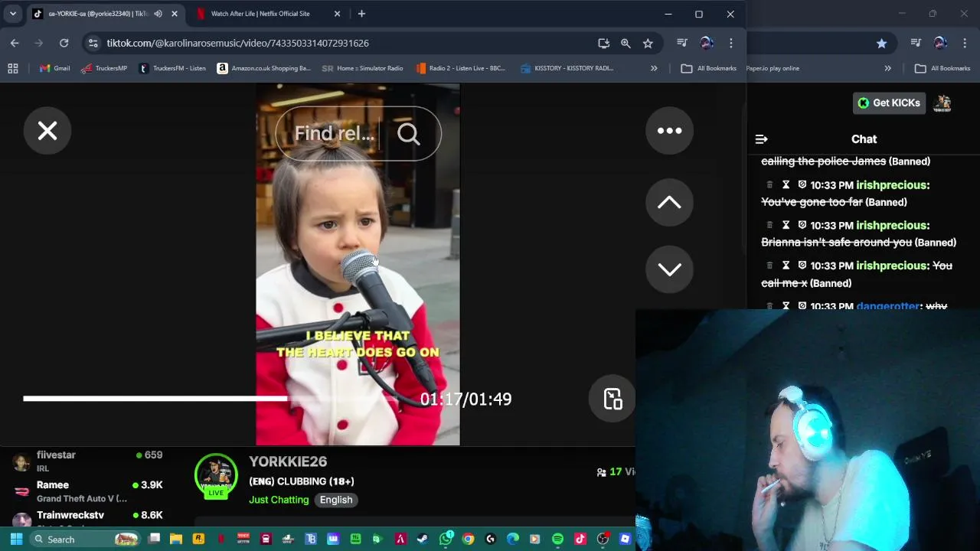Open the All Bookmarks folder in front window
The width and height of the screenshot is (980, 551).
click(709, 68)
